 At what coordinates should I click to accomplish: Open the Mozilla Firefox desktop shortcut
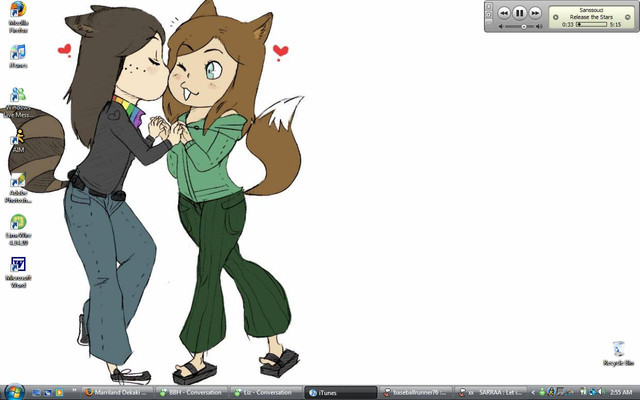point(18,17)
